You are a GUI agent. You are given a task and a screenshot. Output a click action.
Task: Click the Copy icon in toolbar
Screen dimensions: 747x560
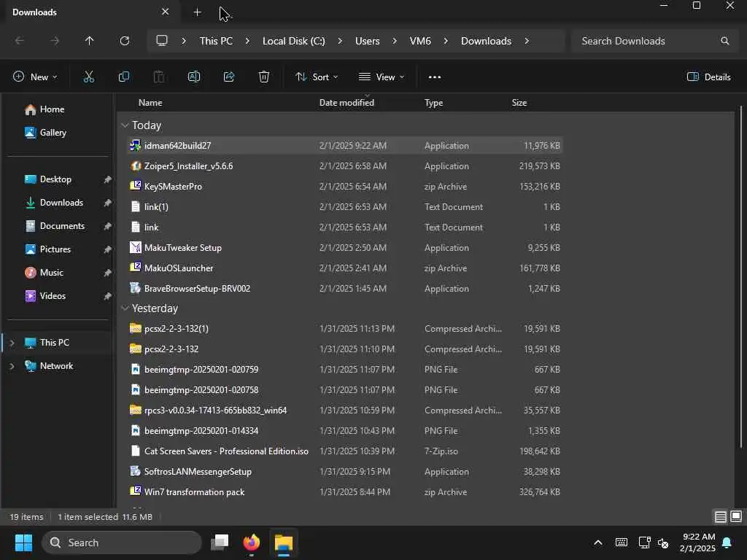pyautogui.click(x=124, y=77)
